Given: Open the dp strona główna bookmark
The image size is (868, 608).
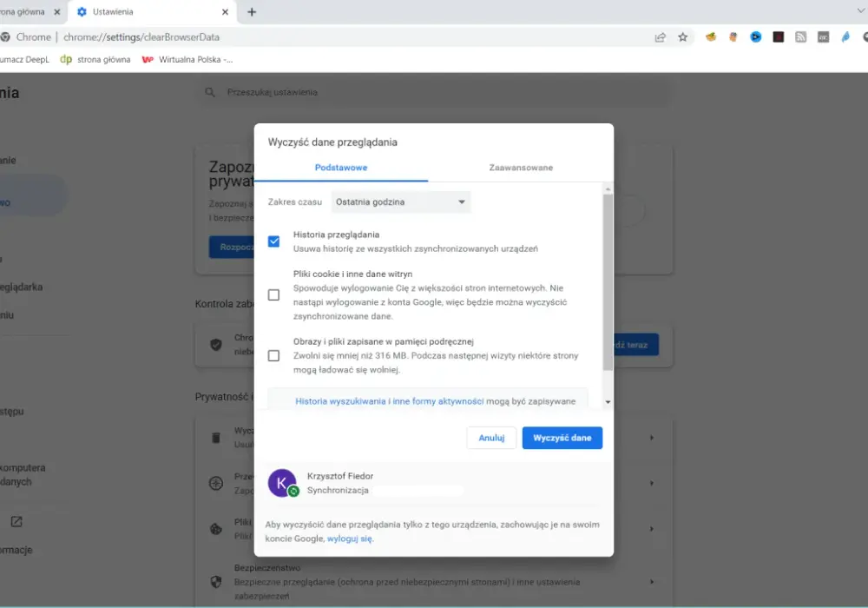Looking at the screenshot, I should [95, 59].
